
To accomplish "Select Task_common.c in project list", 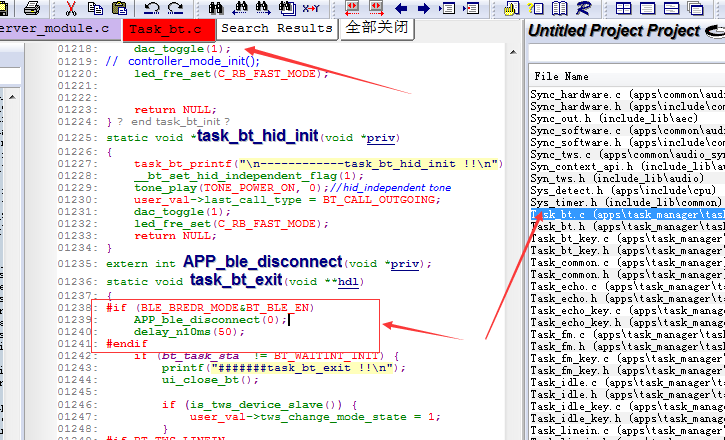I will [627, 263].
